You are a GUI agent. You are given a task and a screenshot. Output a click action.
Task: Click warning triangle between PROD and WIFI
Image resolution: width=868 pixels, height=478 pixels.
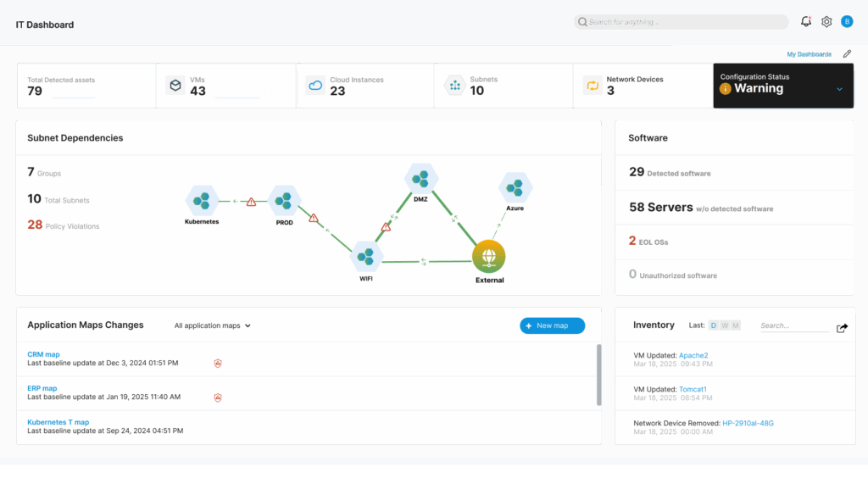(314, 218)
